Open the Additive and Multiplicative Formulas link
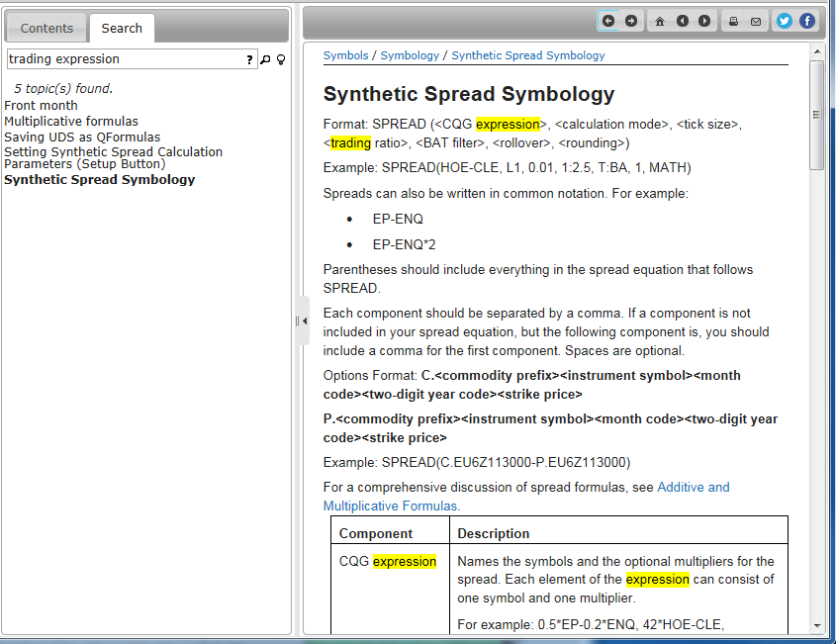836x644 pixels. click(x=526, y=497)
